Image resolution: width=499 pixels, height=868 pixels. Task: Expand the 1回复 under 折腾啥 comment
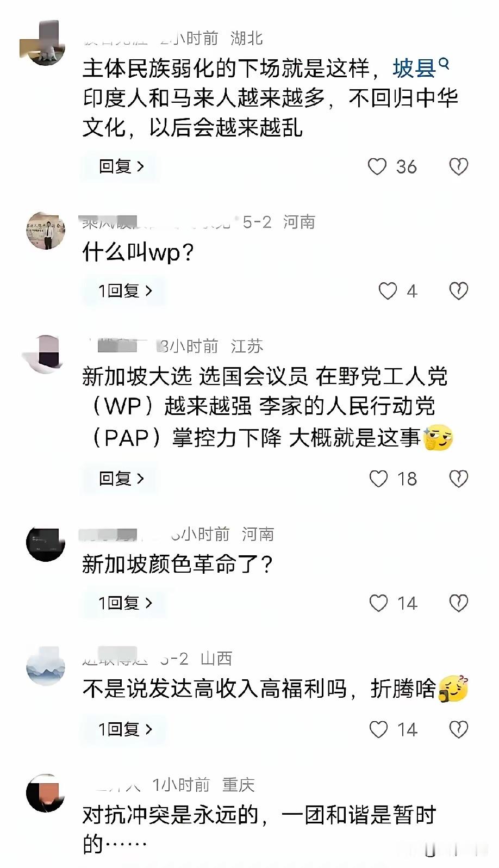pyautogui.click(x=124, y=729)
